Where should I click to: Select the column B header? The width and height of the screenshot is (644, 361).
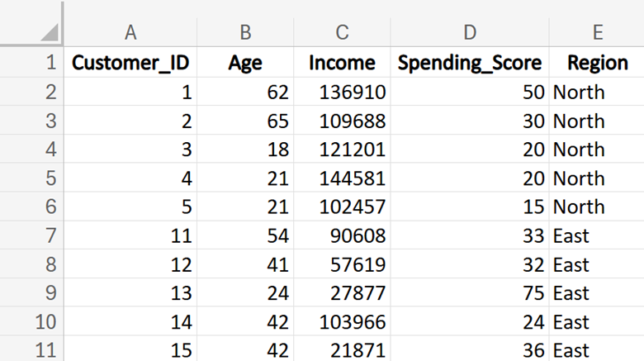point(245,32)
